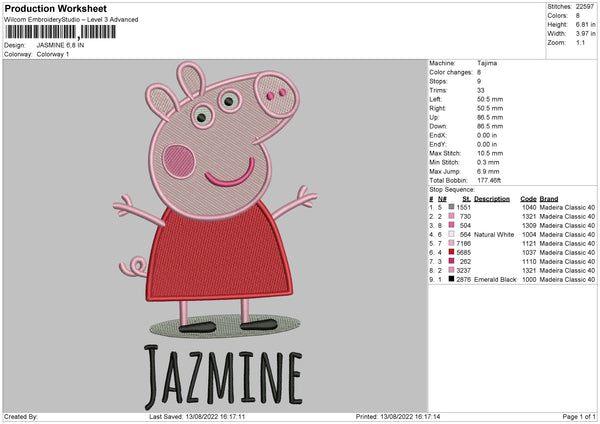The image size is (600, 424).
Task: Click the "Printed" timestamp in footer
Action: (x=398, y=416)
